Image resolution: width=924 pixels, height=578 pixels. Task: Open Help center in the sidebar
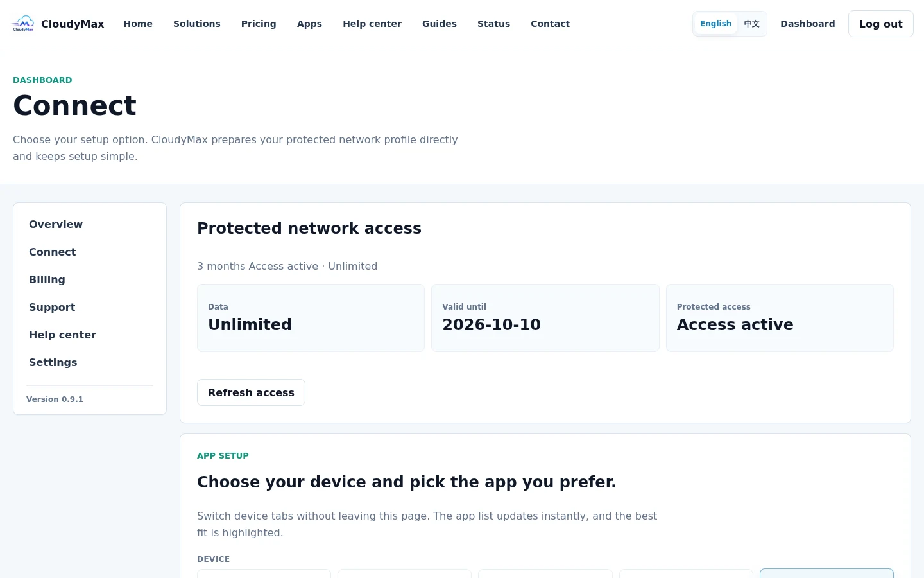coord(90,335)
